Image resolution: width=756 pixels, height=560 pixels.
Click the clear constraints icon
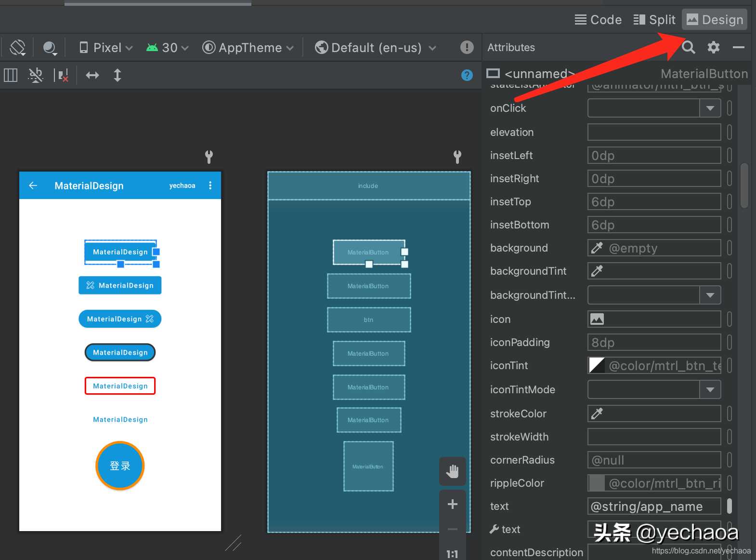(x=61, y=75)
